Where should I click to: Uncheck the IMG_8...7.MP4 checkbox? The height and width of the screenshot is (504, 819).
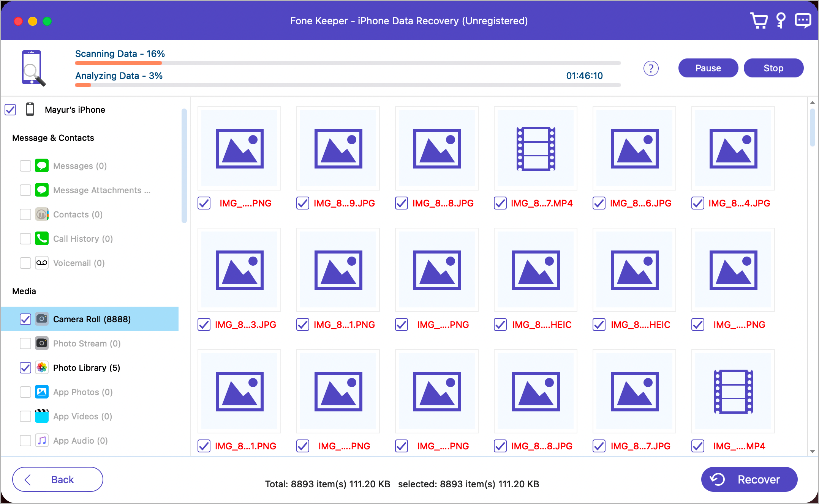[x=500, y=203]
